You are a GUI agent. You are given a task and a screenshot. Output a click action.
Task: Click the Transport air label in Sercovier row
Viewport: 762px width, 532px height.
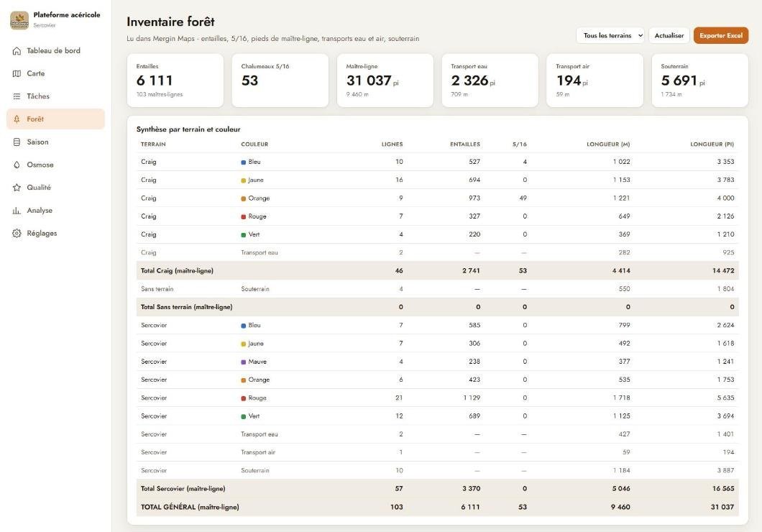tap(258, 452)
